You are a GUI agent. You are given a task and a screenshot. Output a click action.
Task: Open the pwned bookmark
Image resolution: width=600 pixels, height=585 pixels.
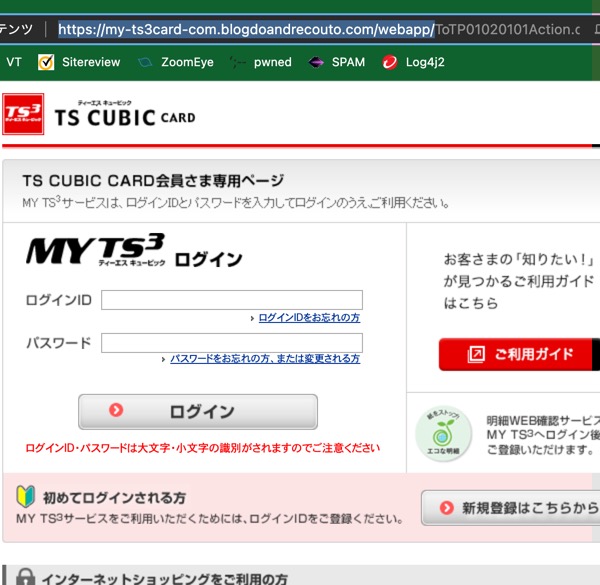pos(260,62)
